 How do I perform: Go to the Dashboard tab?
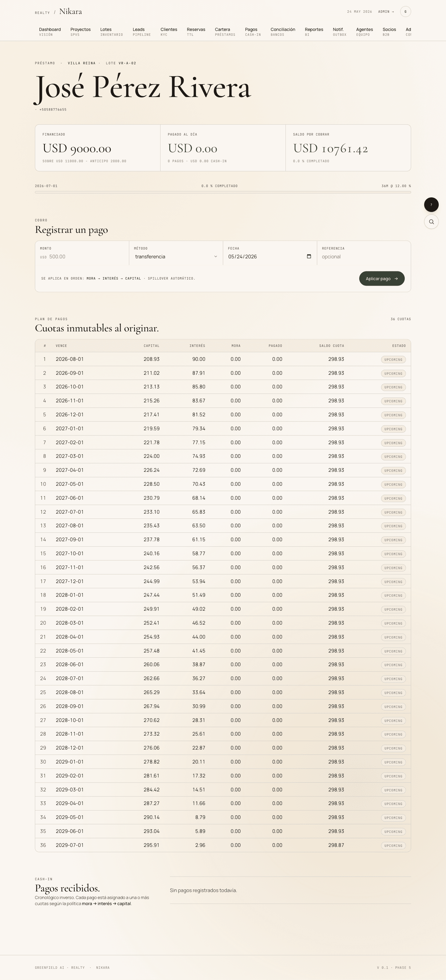click(x=50, y=32)
